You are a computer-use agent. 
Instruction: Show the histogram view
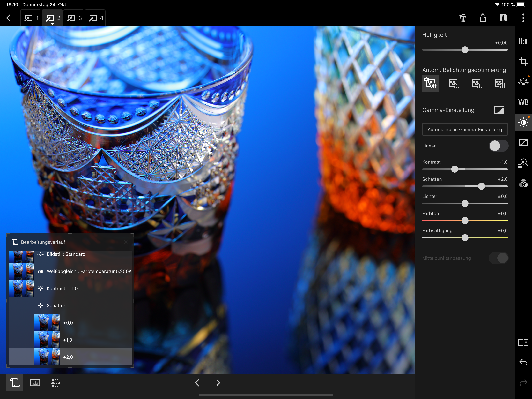(35, 382)
